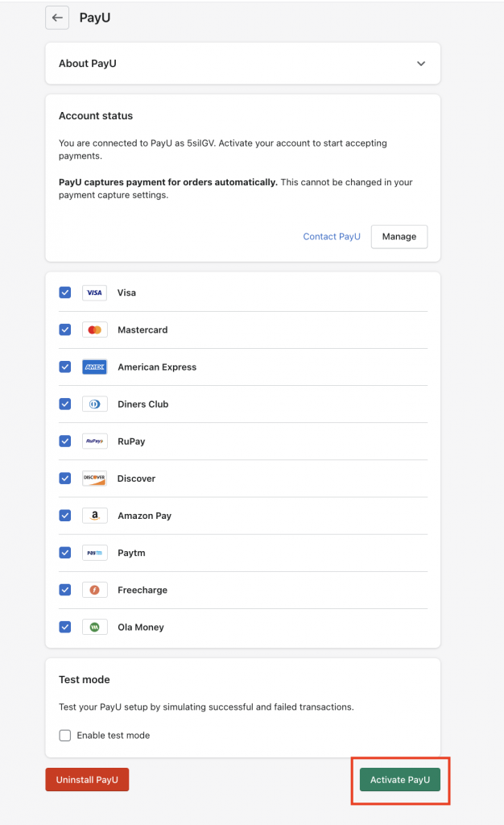Click the Amazon Pay label text
This screenshot has width=504, height=825.
[x=145, y=516]
